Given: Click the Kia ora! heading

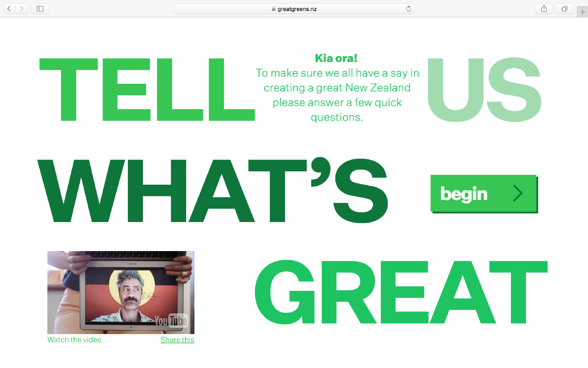Looking at the screenshot, I should pyautogui.click(x=336, y=58).
